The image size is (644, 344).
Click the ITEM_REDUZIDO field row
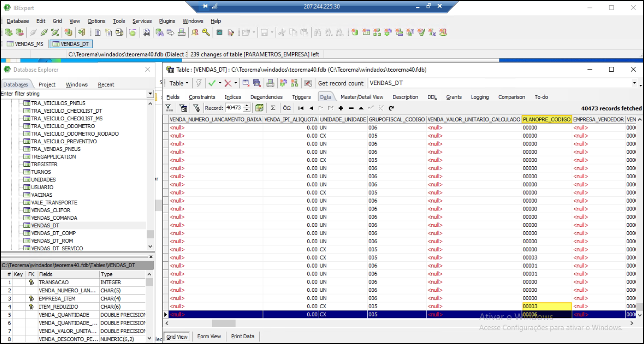coord(73,306)
